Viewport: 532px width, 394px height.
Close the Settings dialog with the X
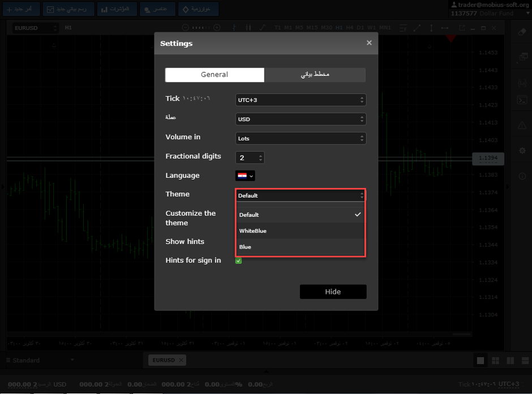[369, 43]
